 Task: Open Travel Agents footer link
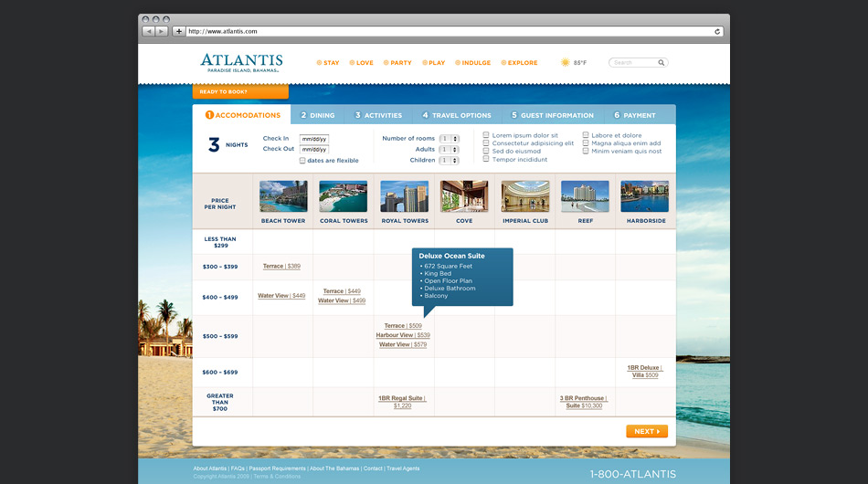(402, 468)
